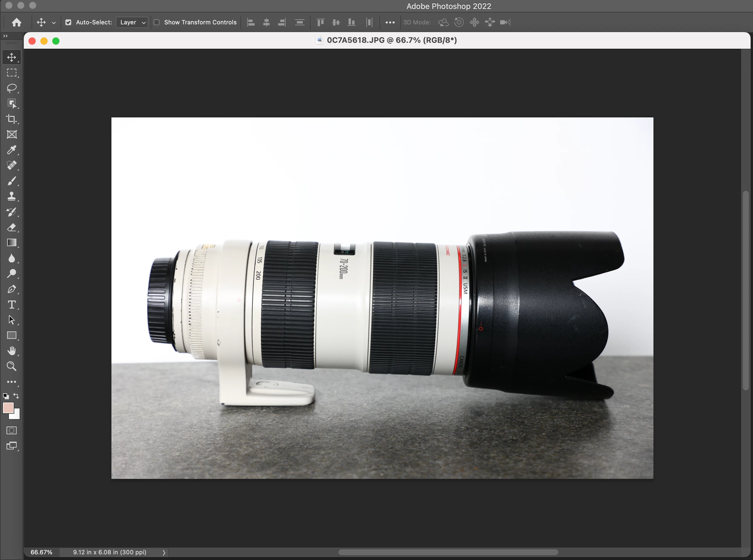Expand the status bar info arrow
The image size is (753, 560).
tap(164, 553)
